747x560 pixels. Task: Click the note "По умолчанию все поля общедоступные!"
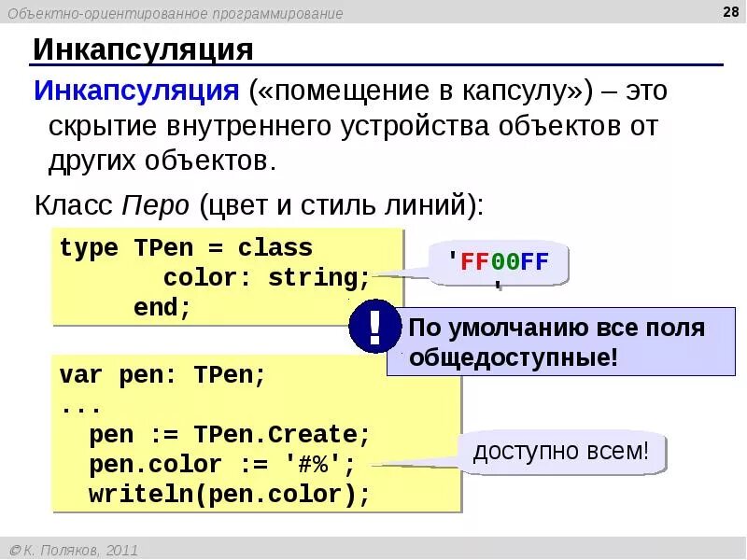point(561,342)
